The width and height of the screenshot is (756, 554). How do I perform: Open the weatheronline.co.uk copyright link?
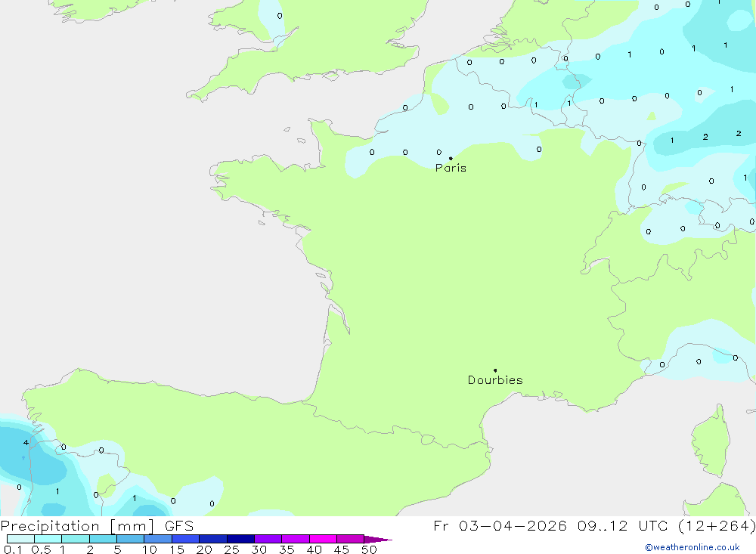(692, 547)
